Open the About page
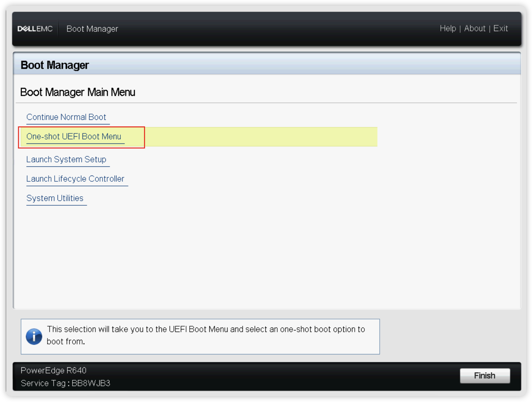 point(474,29)
